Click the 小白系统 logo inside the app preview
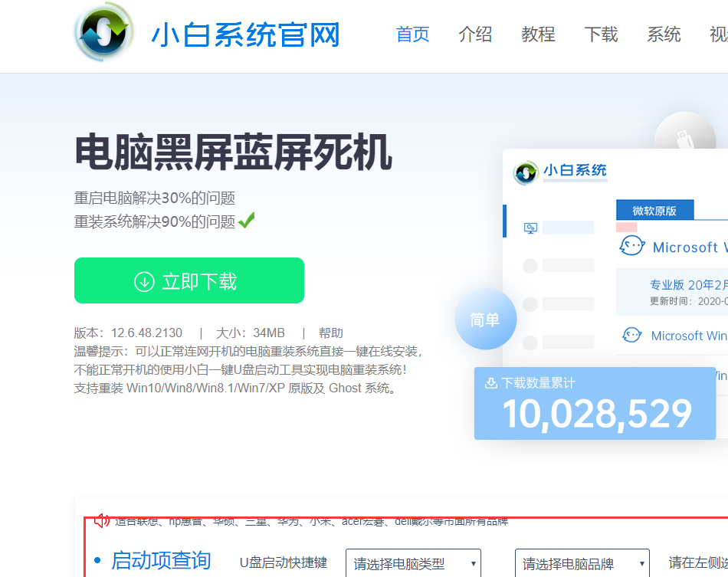This screenshot has width=728, height=577. 525,172
